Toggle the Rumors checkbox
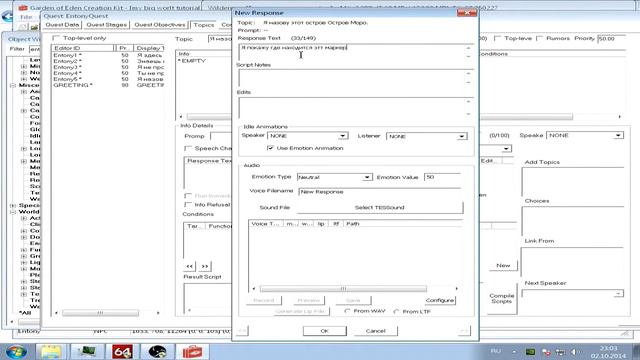This screenshot has width=640, height=360. [x=539, y=38]
